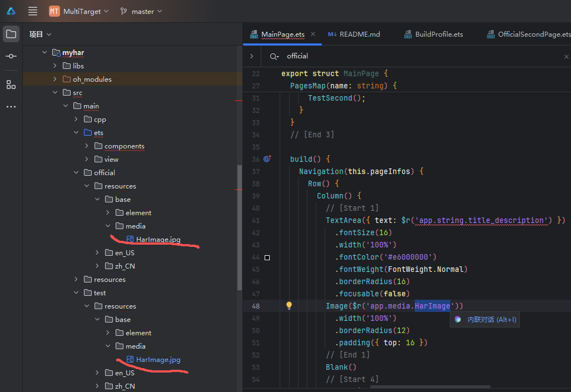
Task: Select zh_CN folder under official
Action: pyautogui.click(x=125, y=266)
